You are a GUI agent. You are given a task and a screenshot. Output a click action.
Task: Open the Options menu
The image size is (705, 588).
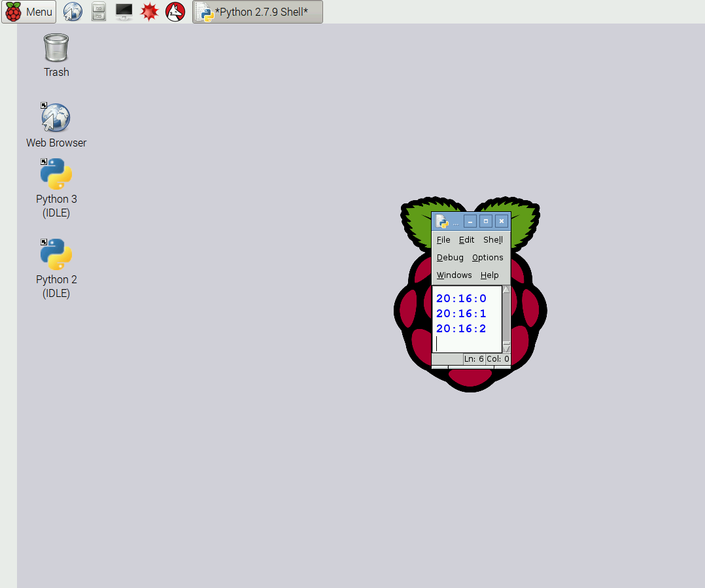click(487, 257)
